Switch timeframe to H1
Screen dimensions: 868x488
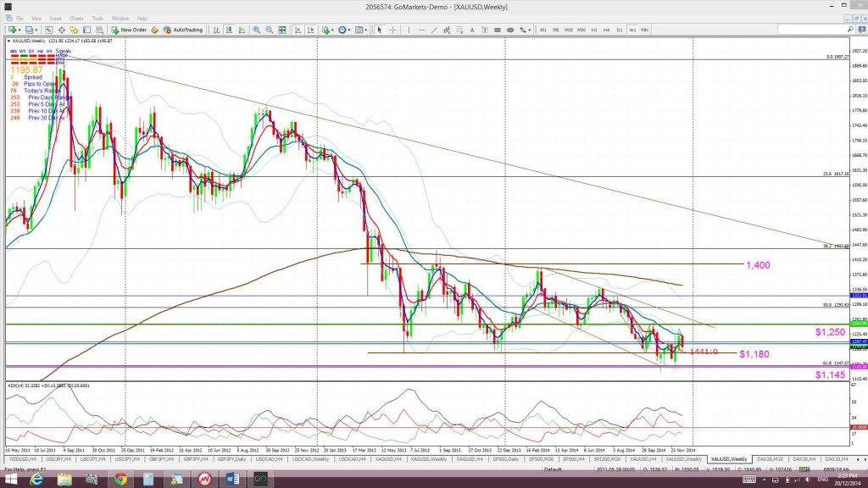coord(594,30)
